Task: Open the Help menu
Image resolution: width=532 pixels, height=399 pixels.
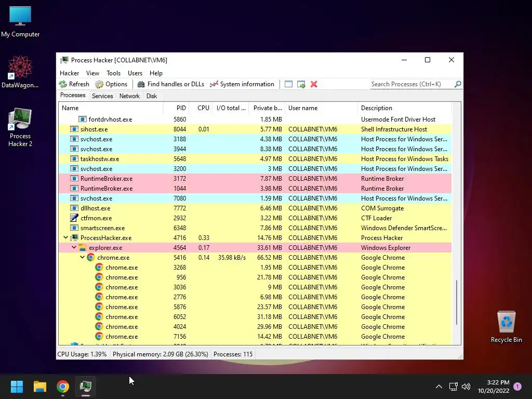Action: pyautogui.click(x=156, y=73)
